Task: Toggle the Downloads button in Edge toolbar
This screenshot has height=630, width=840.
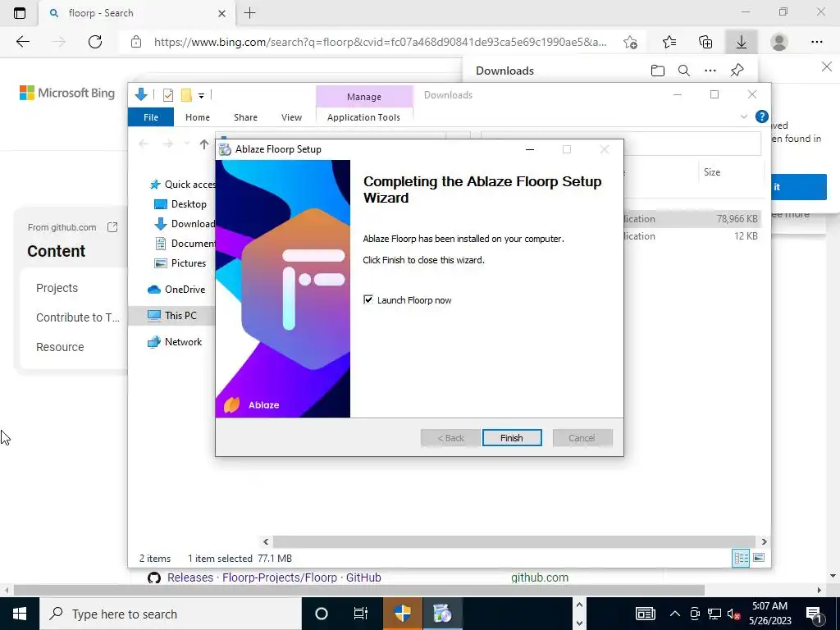Action: click(742, 42)
